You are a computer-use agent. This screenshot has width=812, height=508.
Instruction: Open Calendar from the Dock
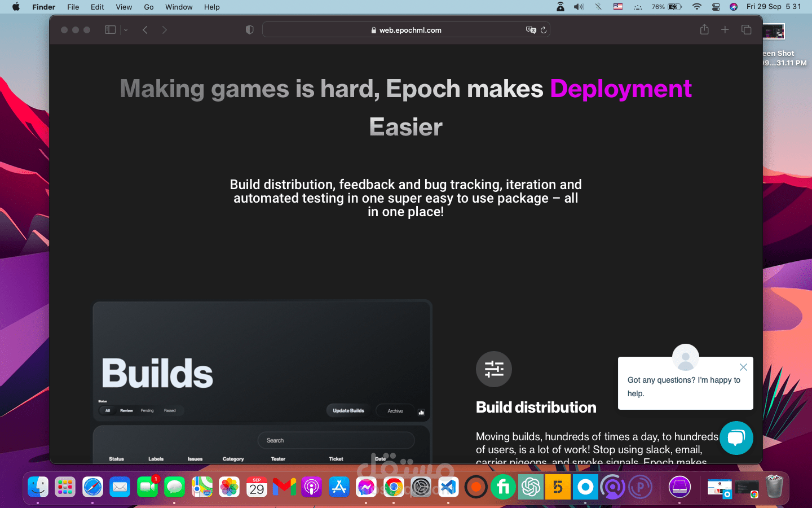coord(257,487)
